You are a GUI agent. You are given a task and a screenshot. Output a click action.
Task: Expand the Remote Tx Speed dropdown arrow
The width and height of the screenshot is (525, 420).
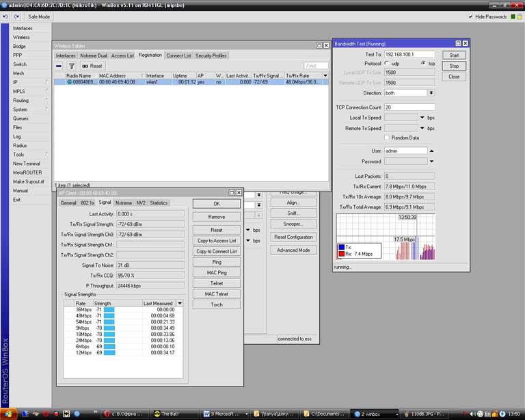pos(422,129)
